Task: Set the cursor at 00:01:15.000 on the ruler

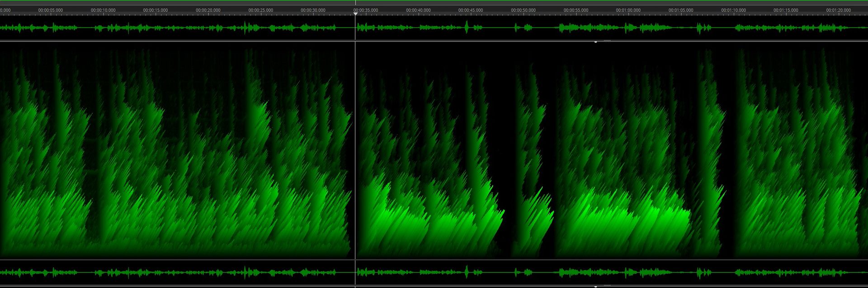Action: (786, 10)
